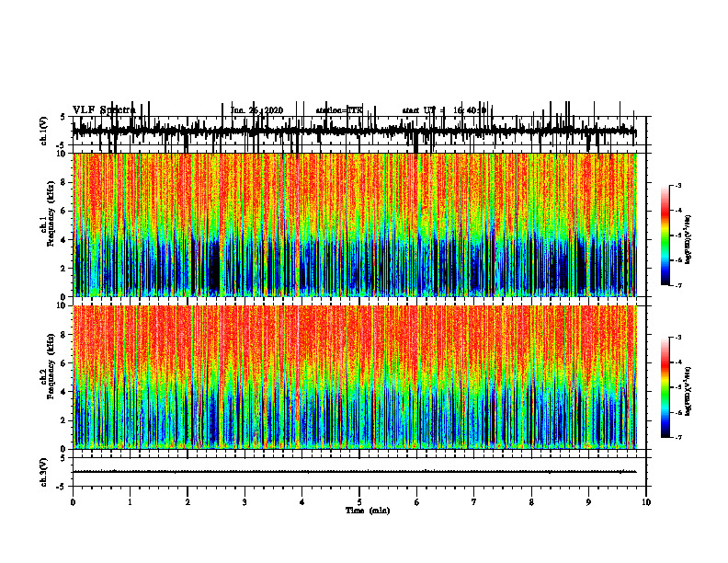Click the ch.1 color bar 'log(PSD)' unit label

point(688,240)
